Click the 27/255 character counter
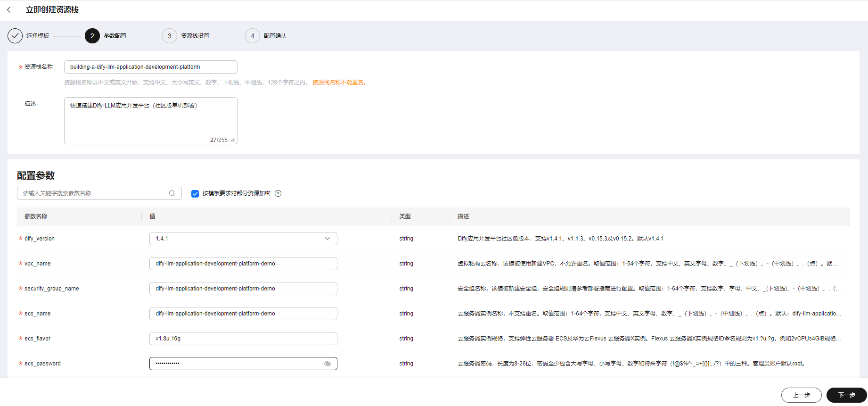Screen dimensions: 868x406 219,140
